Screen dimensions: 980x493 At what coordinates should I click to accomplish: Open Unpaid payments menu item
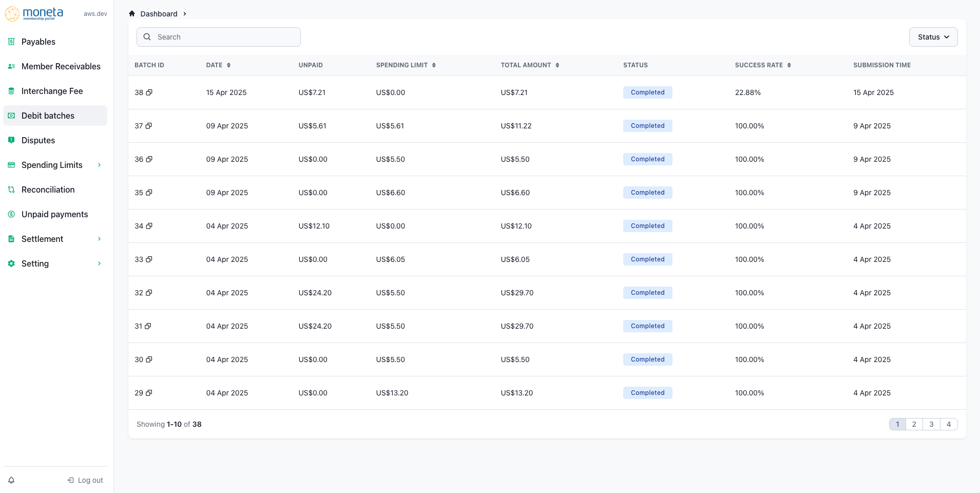[x=55, y=214]
